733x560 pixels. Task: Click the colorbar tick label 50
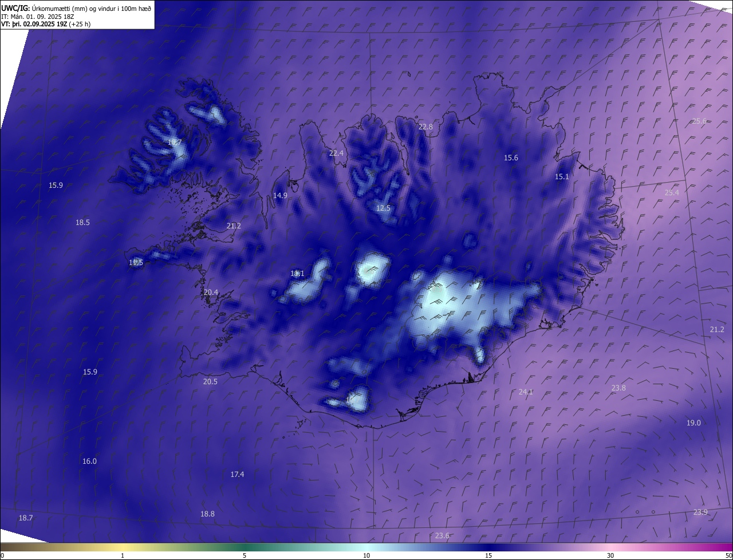coord(729,555)
